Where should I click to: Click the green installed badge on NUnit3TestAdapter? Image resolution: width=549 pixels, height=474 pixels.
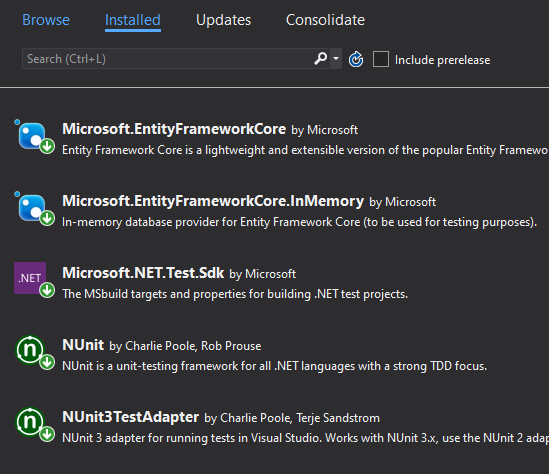coord(47,434)
